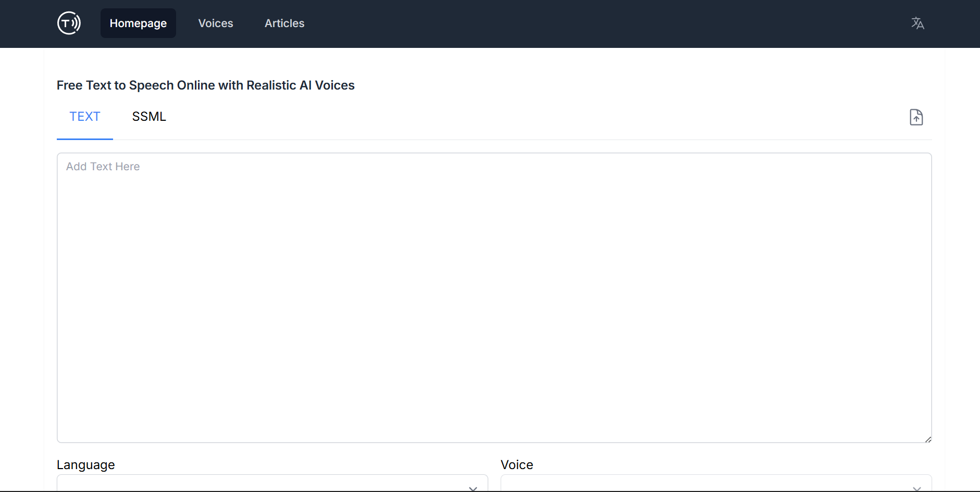Switch to the TEXT tab
This screenshot has width=980, height=492.
pyautogui.click(x=85, y=117)
